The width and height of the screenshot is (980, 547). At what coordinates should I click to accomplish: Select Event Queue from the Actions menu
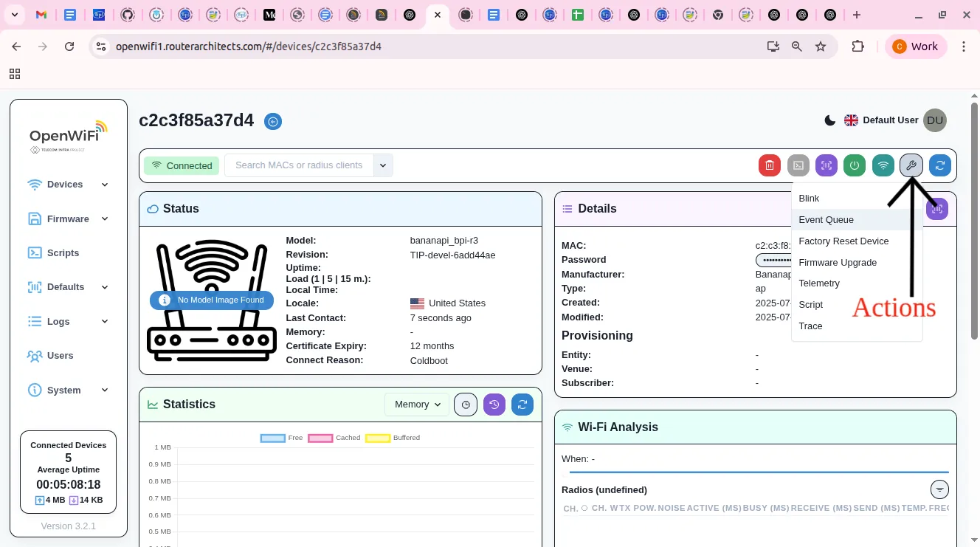[826, 219]
